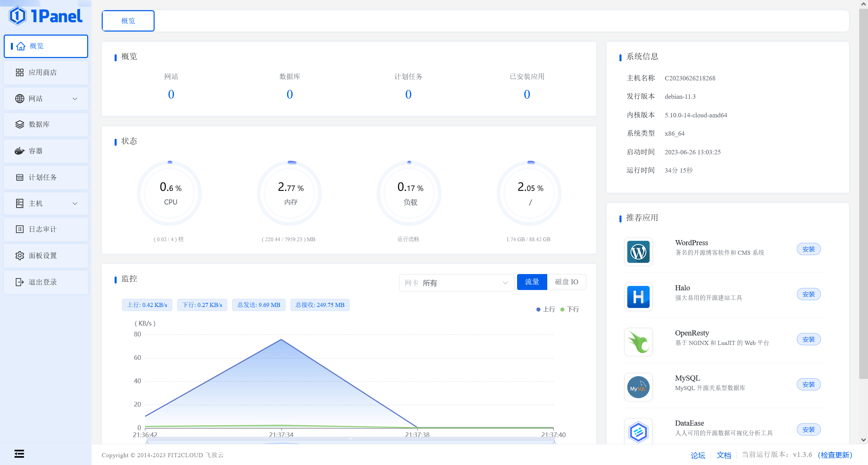
Task: Click the app store grid icon
Action: click(20, 73)
